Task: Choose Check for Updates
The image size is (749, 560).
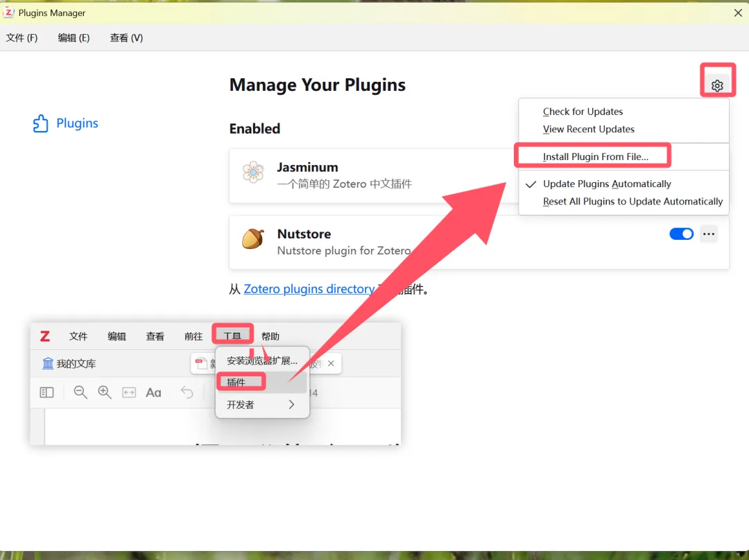Action: [x=583, y=111]
